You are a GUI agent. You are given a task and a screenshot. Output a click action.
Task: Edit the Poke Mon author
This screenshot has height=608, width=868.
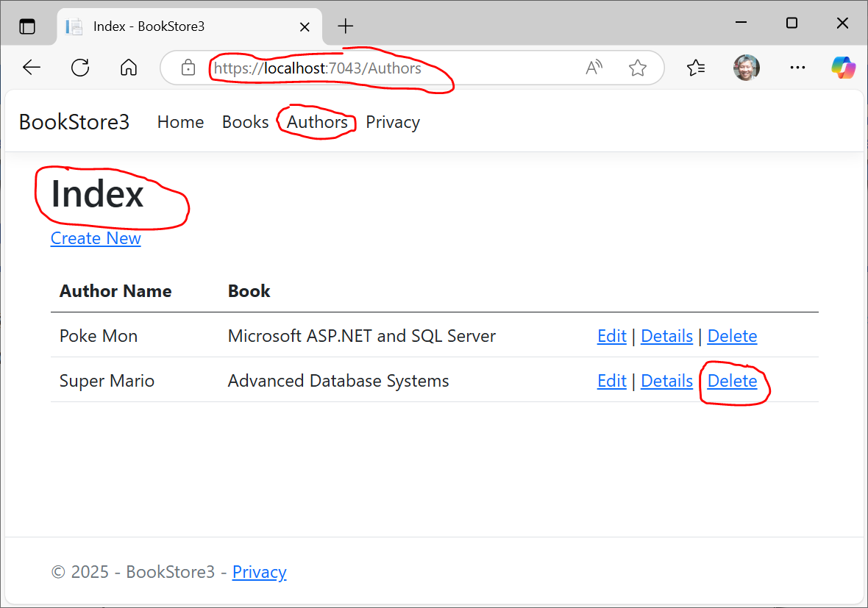coord(612,336)
